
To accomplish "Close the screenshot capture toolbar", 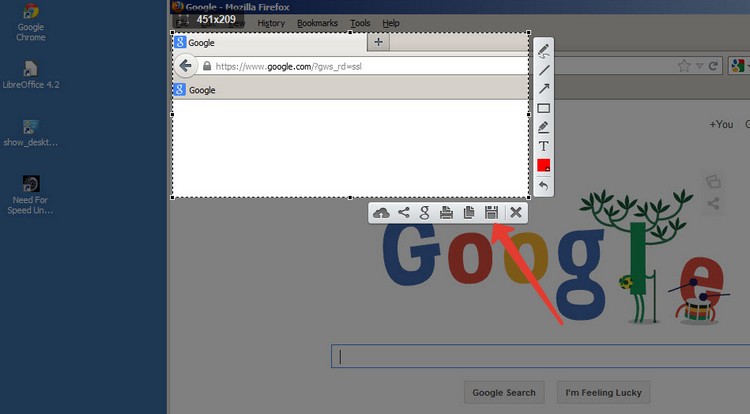I will tap(515, 212).
